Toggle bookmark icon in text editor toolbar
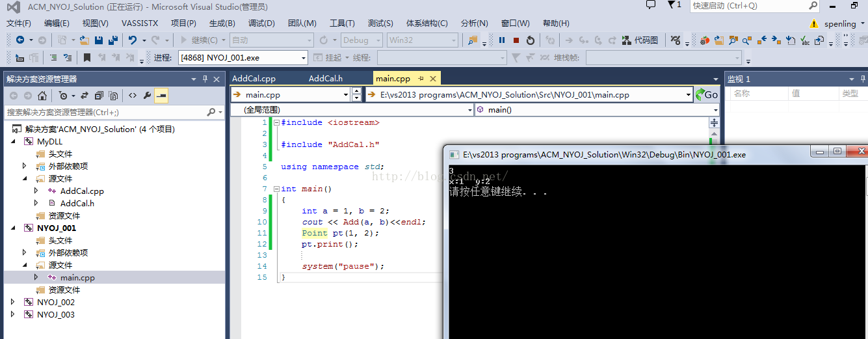868x339 pixels. point(86,58)
